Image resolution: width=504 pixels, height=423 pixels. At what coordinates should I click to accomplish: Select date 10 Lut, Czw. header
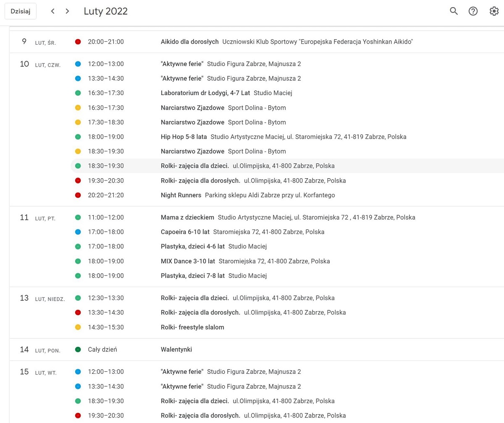click(25, 64)
